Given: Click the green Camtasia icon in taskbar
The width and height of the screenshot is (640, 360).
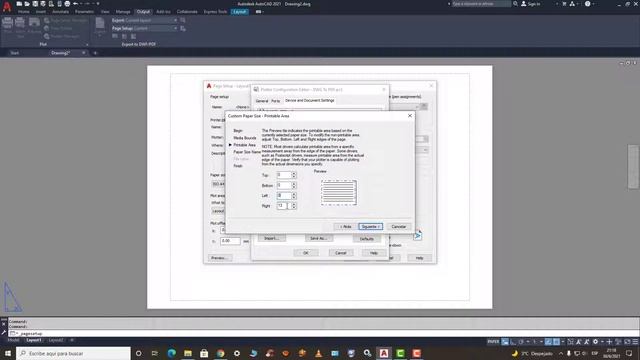Looking at the screenshot, I should pos(400,353).
